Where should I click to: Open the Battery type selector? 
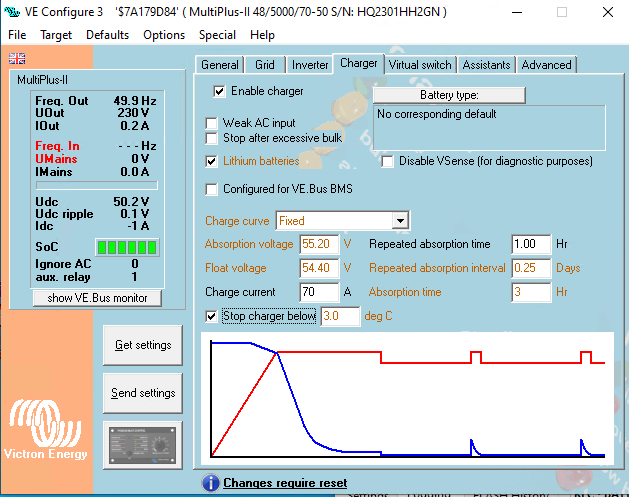pyautogui.click(x=448, y=95)
